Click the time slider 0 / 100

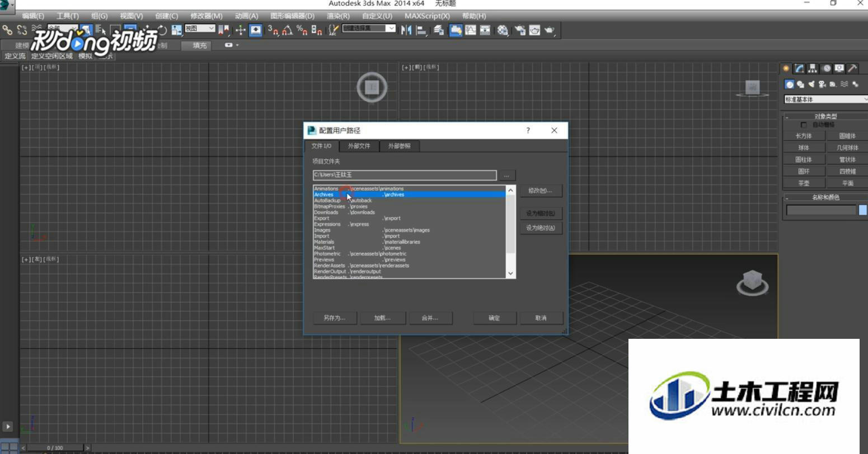coord(55,448)
